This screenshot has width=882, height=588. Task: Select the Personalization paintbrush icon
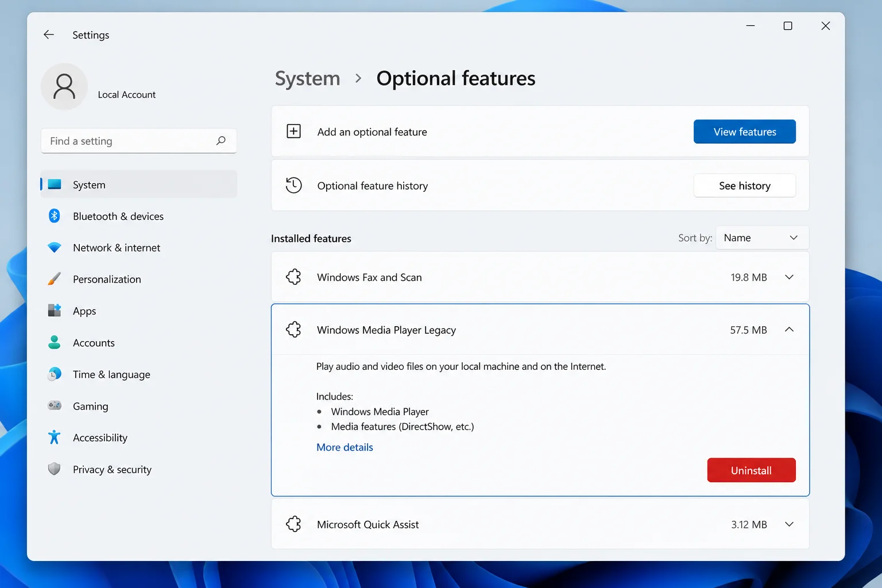coord(55,279)
